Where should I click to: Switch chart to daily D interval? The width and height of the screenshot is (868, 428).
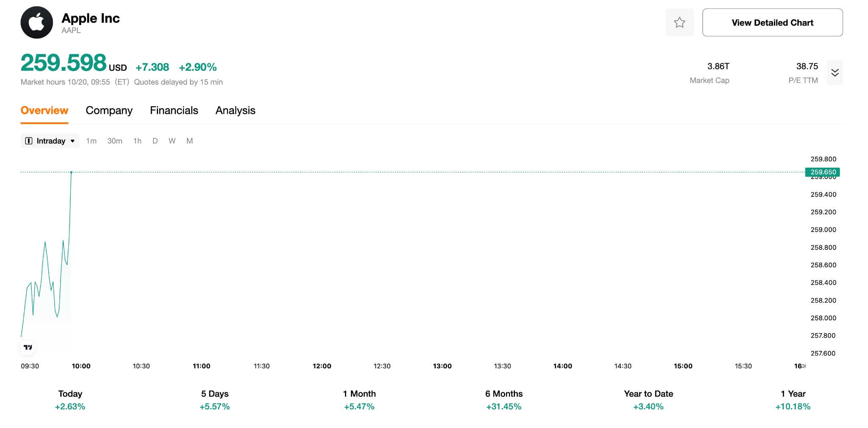[155, 141]
